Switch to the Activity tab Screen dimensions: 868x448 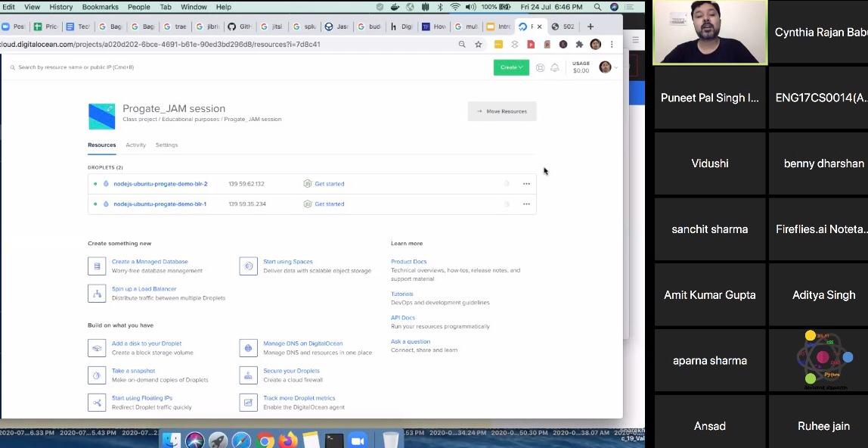[x=136, y=145]
